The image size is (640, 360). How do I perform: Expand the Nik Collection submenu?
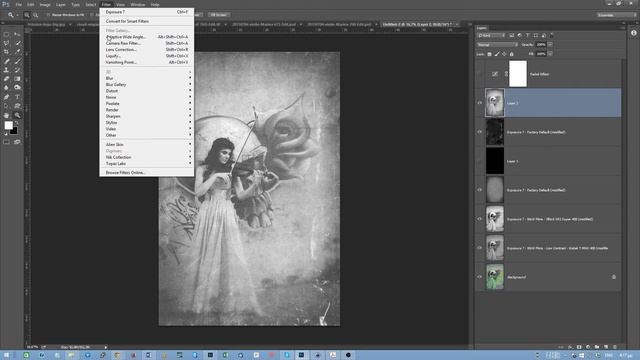click(147, 157)
